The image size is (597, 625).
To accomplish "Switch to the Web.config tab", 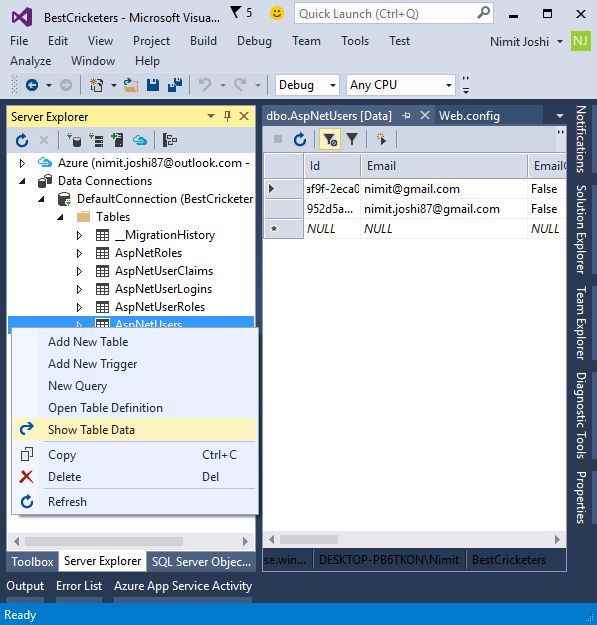I will point(469,116).
